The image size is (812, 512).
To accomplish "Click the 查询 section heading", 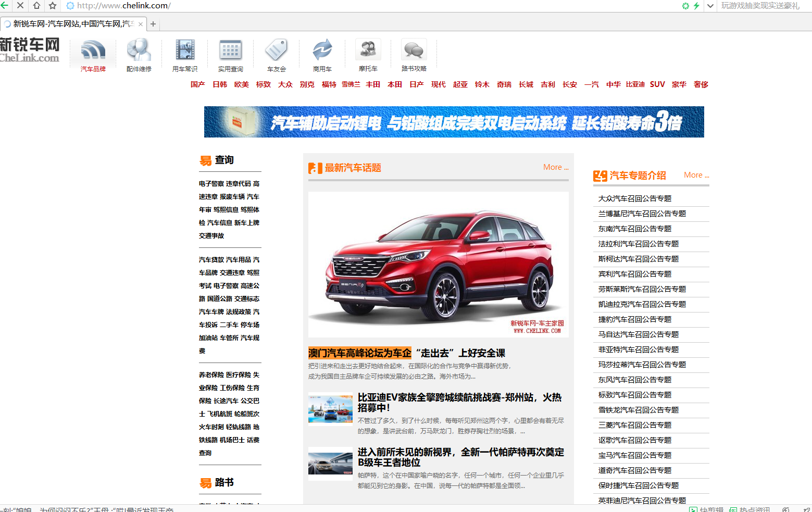I will click(x=224, y=160).
